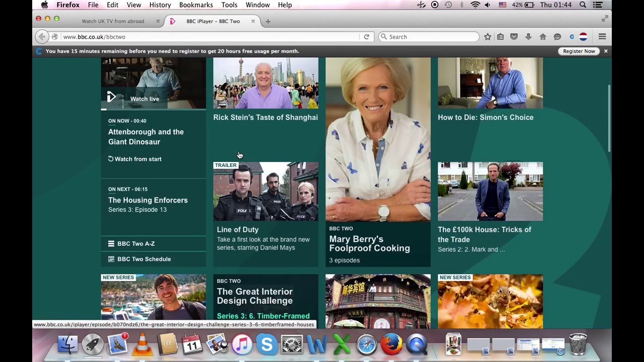Open Notification Center icon in menu bar
Screen dimensions: 644x362
tap(598, 5)
